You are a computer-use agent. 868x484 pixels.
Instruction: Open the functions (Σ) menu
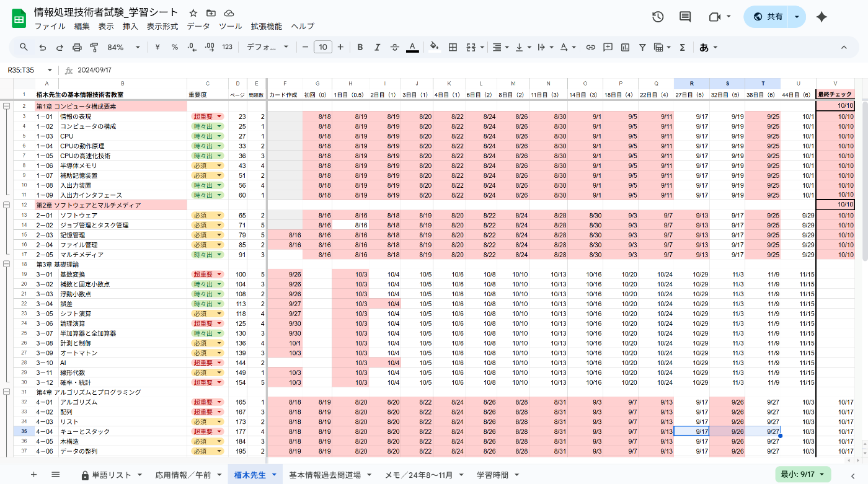click(x=682, y=47)
